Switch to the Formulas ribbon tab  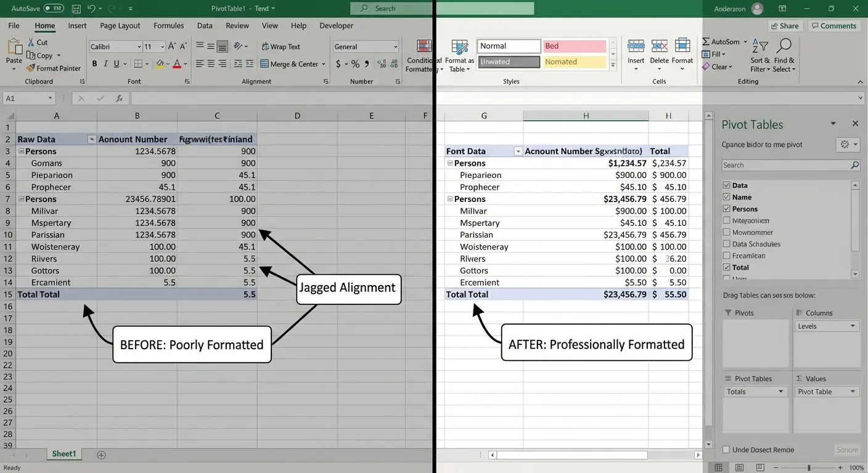click(x=168, y=25)
